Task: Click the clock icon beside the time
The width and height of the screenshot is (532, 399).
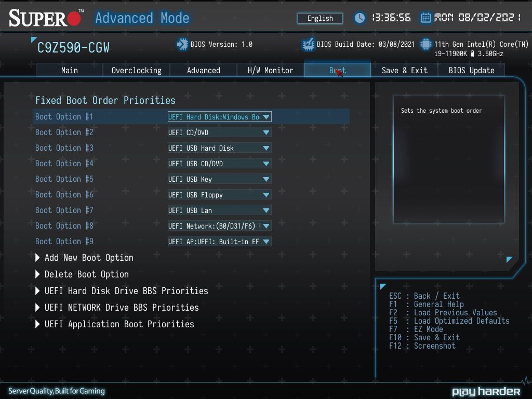Action: click(x=360, y=18)
